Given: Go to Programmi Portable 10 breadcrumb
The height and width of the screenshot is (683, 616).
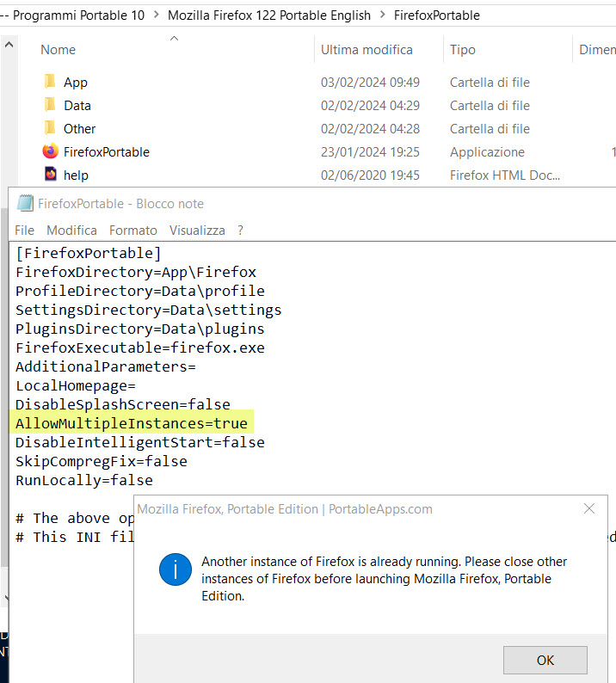Looking at the screenshot, I should click(x=78, y=15).
